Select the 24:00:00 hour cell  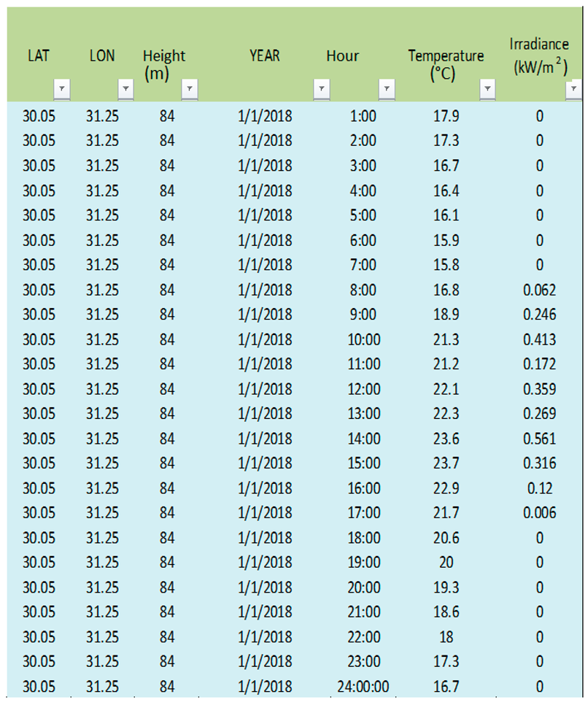click(363, 687)
